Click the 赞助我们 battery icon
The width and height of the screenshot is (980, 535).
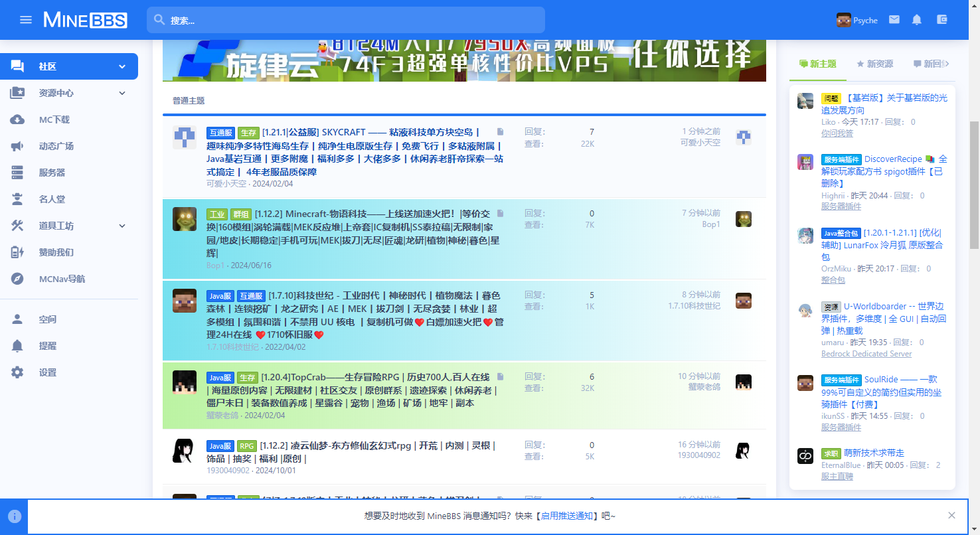[x=17, y=252]
